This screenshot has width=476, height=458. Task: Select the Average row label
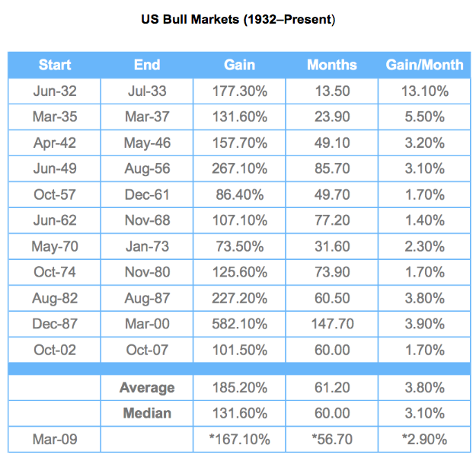(x=147, y=388)
